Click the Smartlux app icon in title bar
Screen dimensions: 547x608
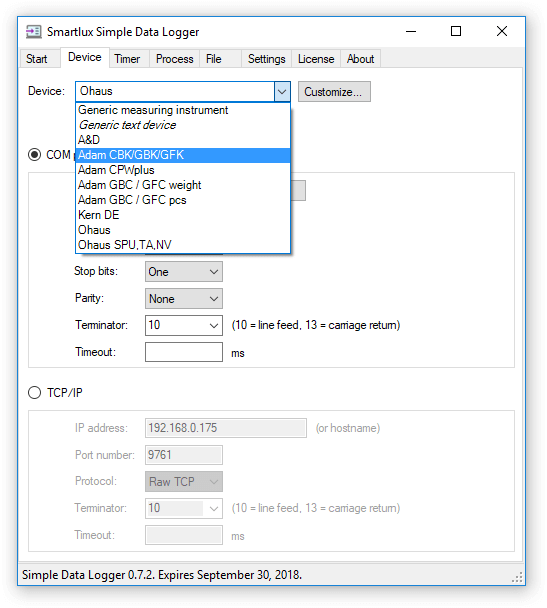click(x=33, y=31)
